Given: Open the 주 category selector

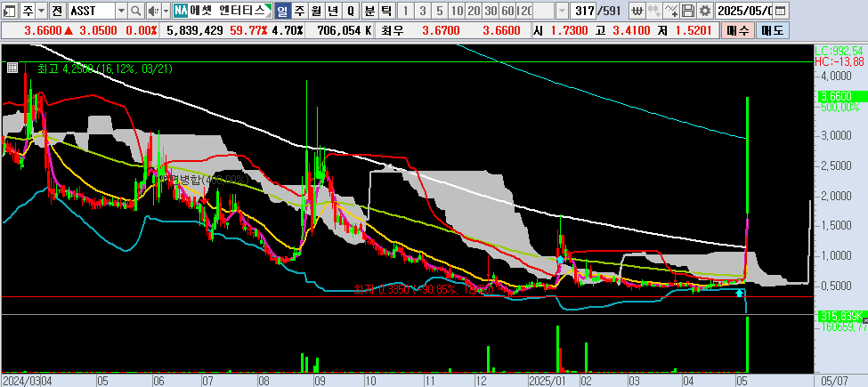Looking at the screenshot, I should pos(28,10).
